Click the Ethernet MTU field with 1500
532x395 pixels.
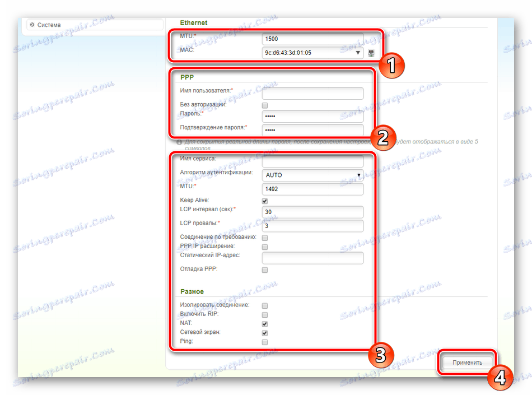(x=312, y=39)
